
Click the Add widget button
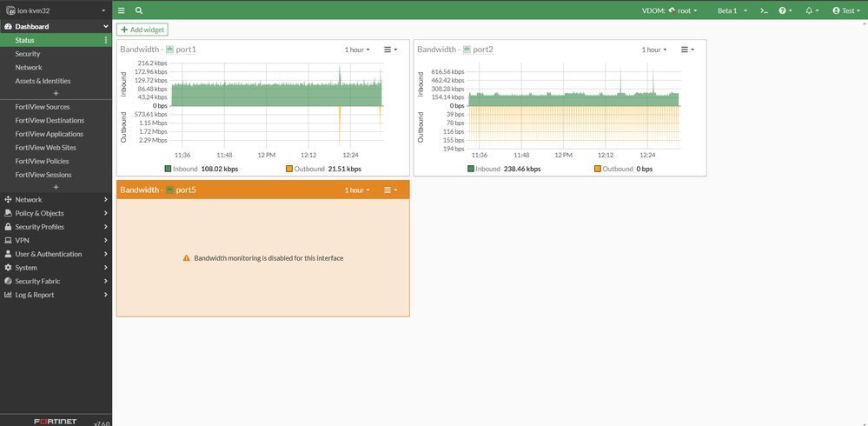click(x=142, y=30)
